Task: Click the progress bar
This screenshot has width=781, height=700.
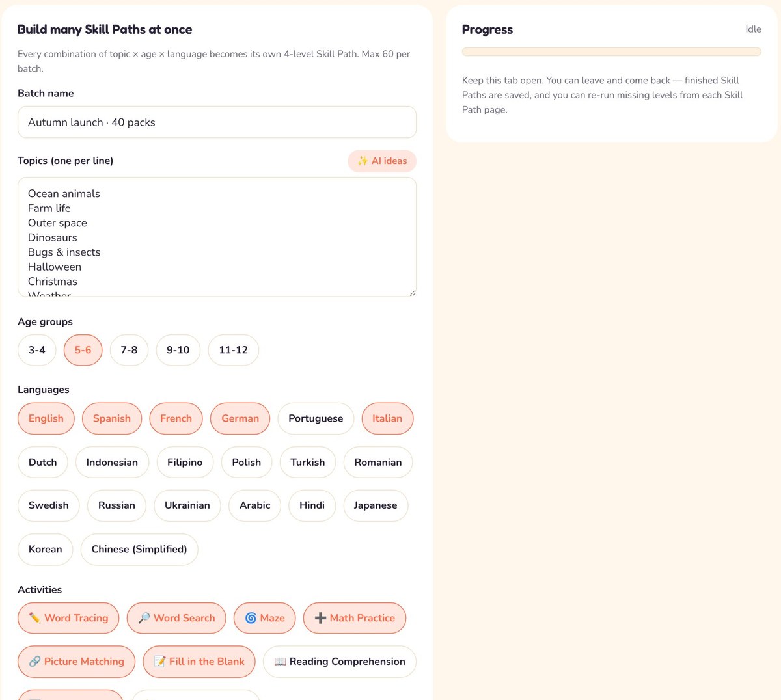Action: tap(612, 51)
